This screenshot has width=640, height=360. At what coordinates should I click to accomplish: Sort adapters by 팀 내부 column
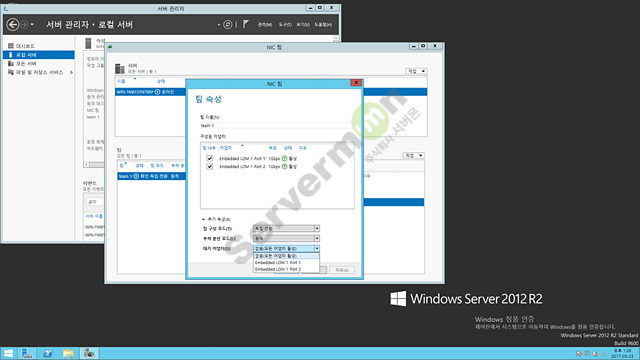coord(209,148)
